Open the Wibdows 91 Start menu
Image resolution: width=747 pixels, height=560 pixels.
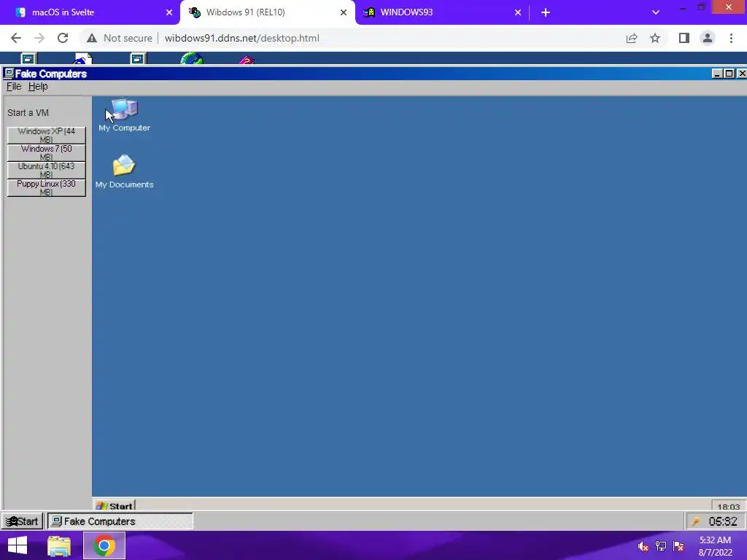point(22,521)
